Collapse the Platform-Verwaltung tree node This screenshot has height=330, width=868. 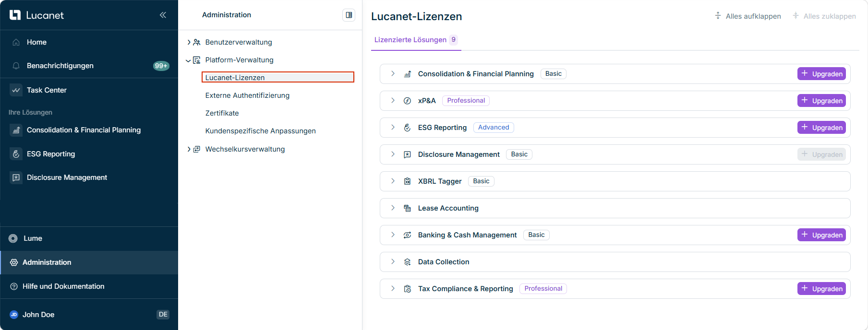click(188, 60)
